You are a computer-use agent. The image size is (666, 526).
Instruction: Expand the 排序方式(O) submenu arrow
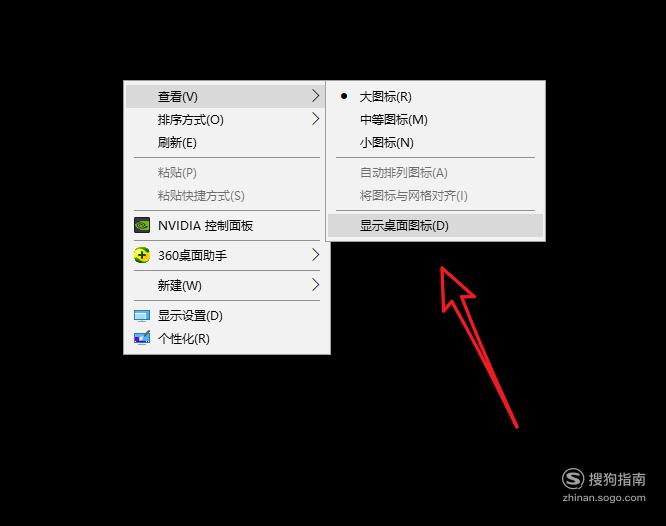[315, 119]
